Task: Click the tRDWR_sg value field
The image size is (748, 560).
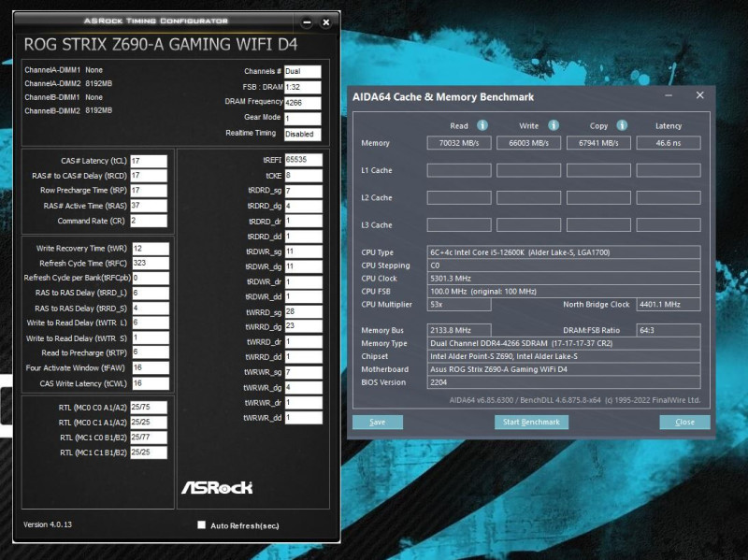Action: [303, 251]
